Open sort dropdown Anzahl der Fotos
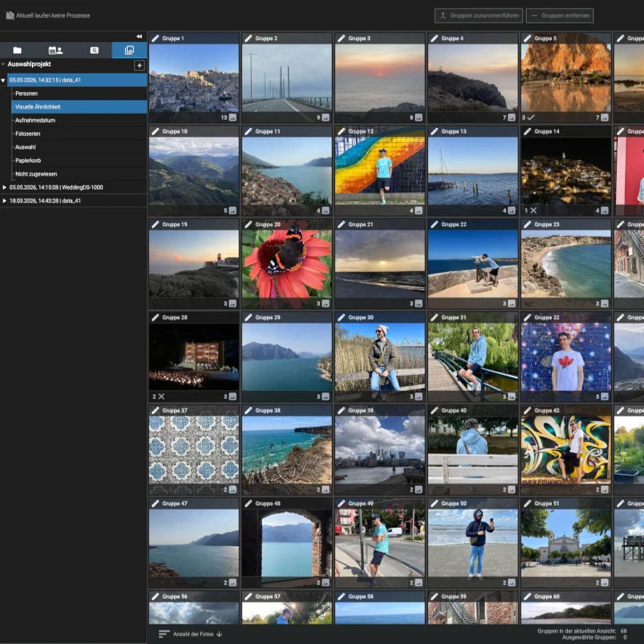 pos(191,634)
